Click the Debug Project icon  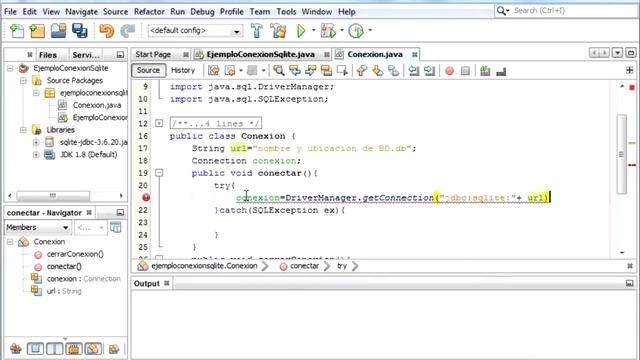328,31
